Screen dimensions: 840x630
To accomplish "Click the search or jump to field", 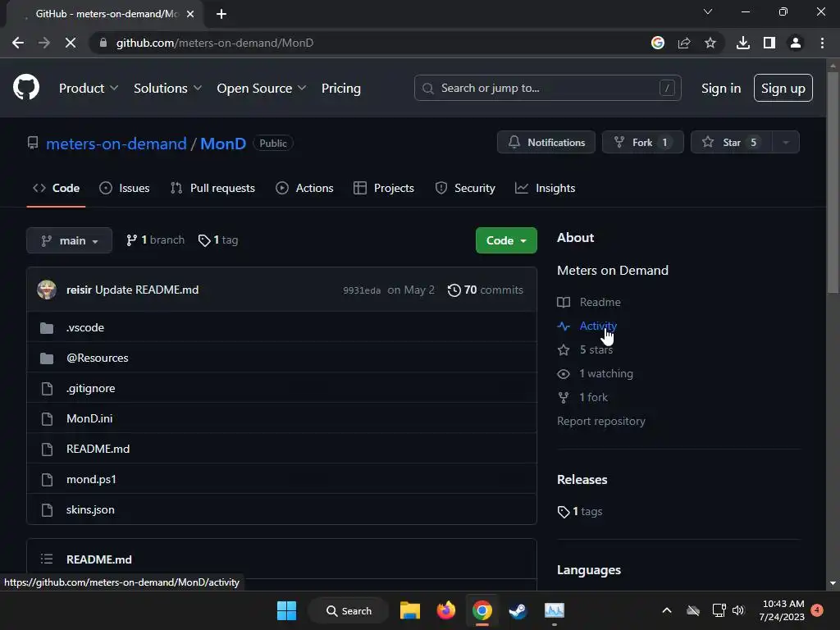I will point(547,88).
